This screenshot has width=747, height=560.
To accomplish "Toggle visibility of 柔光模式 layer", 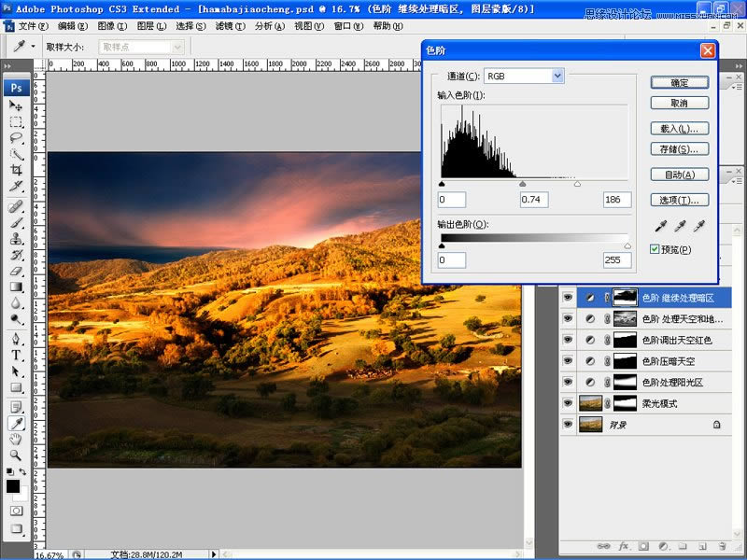I will (568, 402).
